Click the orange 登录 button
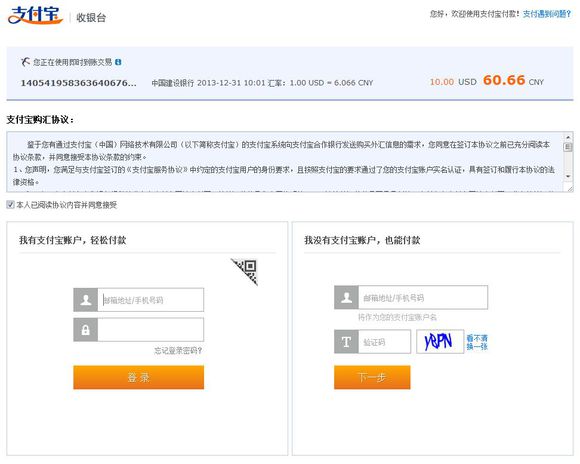This screenshot has width=580, height=464. [x=138, y=377]
